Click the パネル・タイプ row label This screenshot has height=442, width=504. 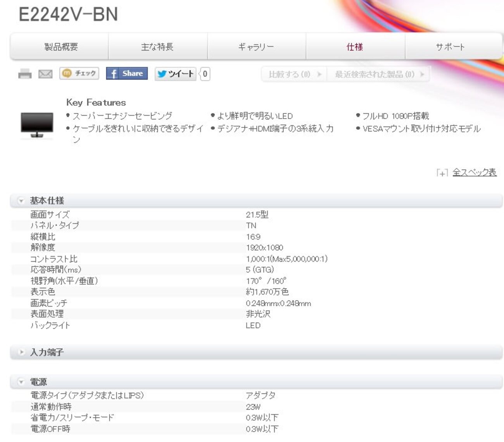[x=55, y=225]
